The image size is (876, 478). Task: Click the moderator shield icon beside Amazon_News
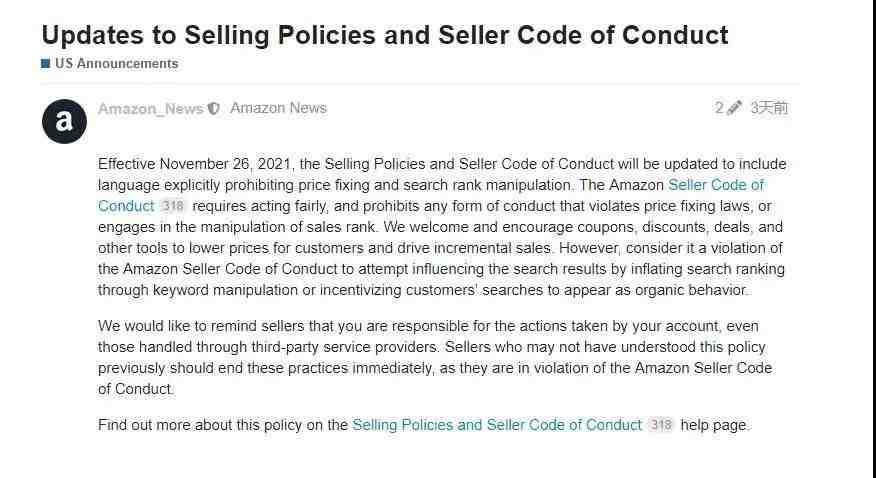coord(213,109)
